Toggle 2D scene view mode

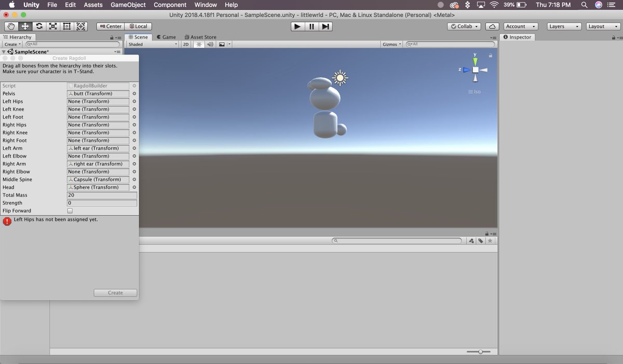tap(186, 45)
